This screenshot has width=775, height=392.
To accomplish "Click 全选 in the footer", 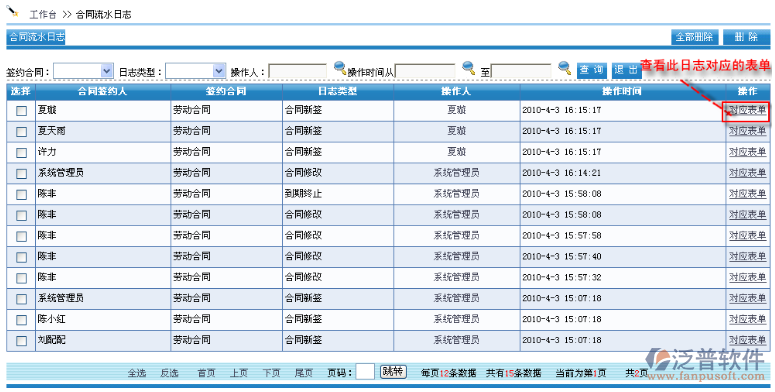I will click(137, 373).
